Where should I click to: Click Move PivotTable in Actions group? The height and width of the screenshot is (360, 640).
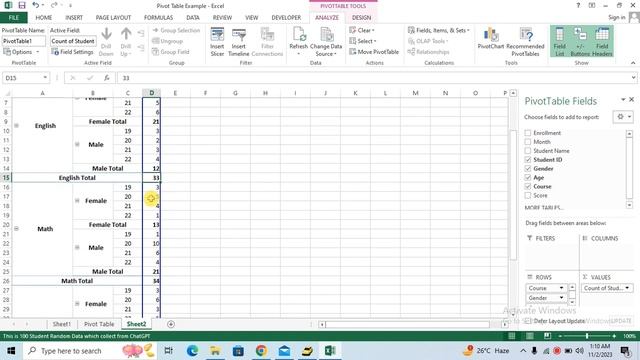(x=374, y=52)
